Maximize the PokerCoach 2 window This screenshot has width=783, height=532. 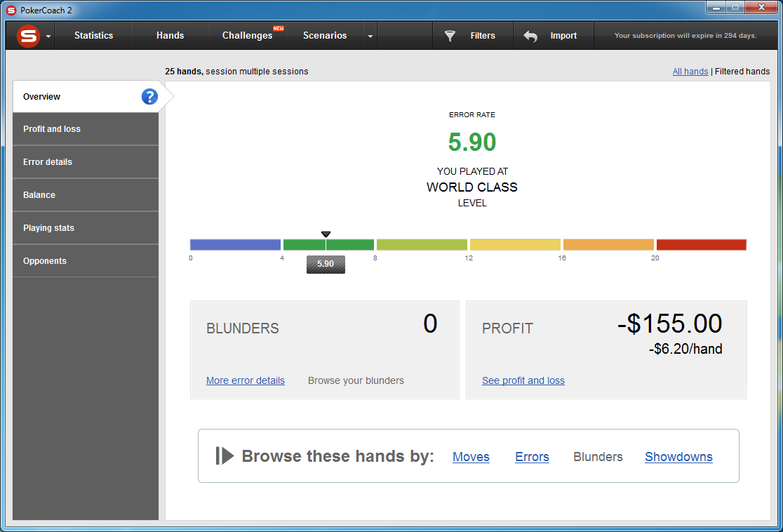tap(735, 8)
